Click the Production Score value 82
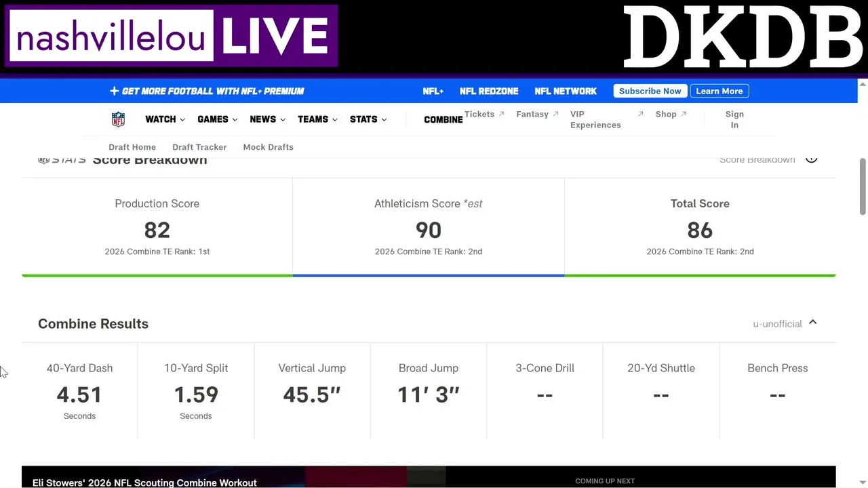868x488 pixels. tap(157, 230)
